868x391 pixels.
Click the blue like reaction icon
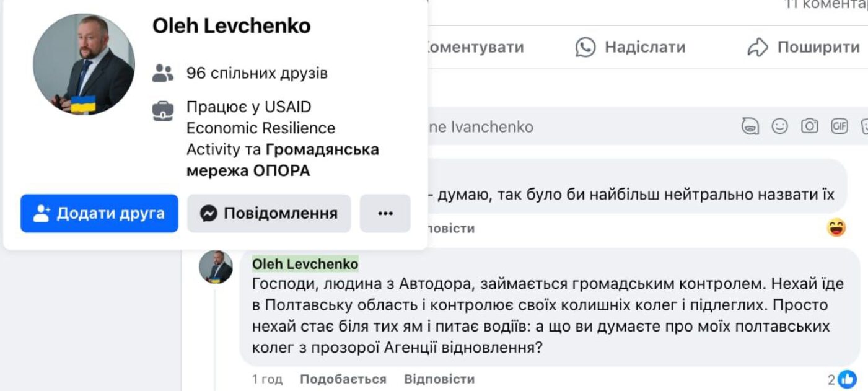[847, 379]
